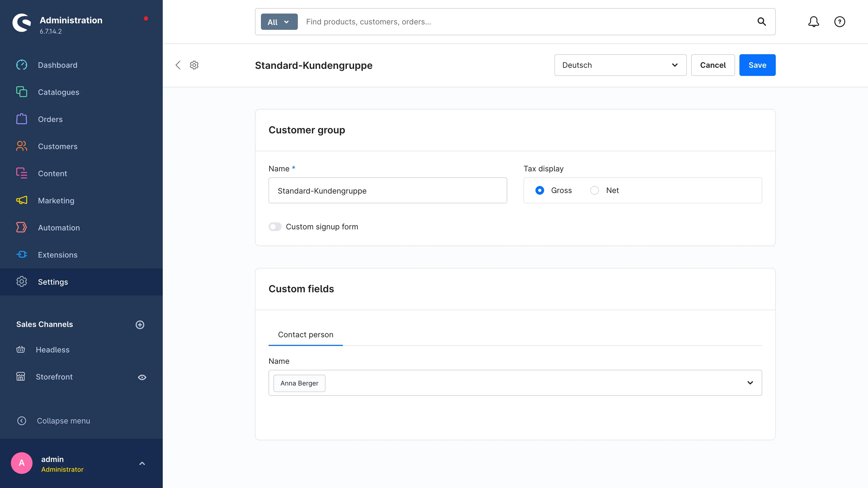Open the Automation flow icon
Viewport: 868px width, 488px height.
pyautogui.click(x=22, y=227)
